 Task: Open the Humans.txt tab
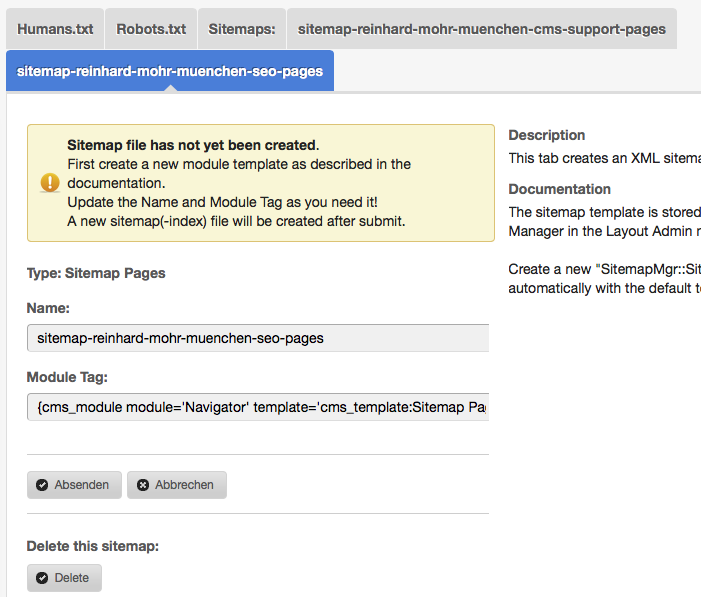55,29
